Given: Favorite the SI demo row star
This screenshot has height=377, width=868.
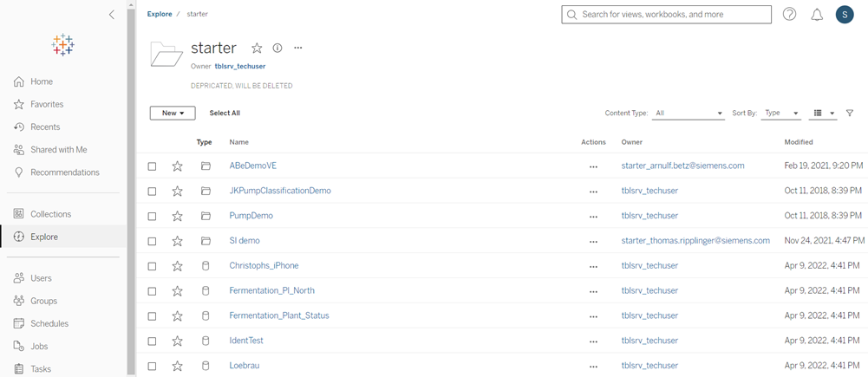Looking at the screenshot, I should (177, 241).
